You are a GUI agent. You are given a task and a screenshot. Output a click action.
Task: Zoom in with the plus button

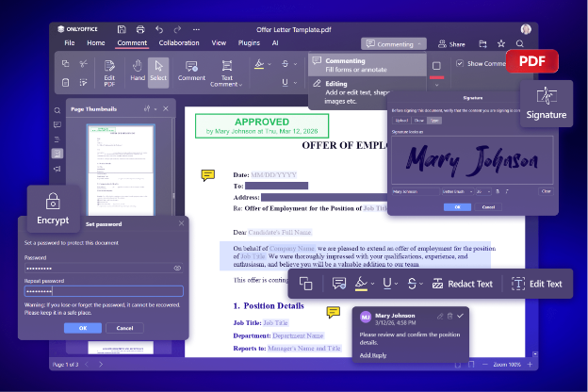[530, 365]
